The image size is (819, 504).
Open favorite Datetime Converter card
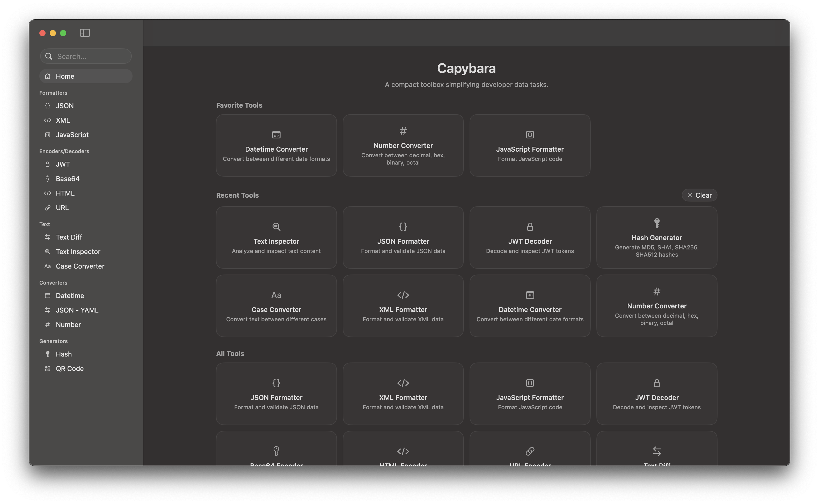pos(276,145)
